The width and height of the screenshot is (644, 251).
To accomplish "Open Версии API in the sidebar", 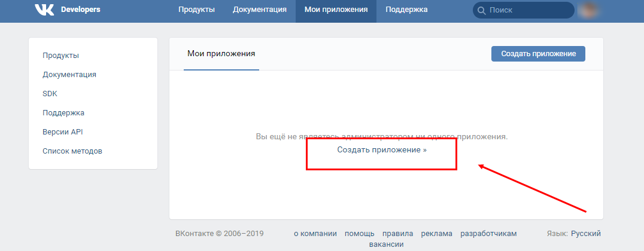I will point(63,132).
